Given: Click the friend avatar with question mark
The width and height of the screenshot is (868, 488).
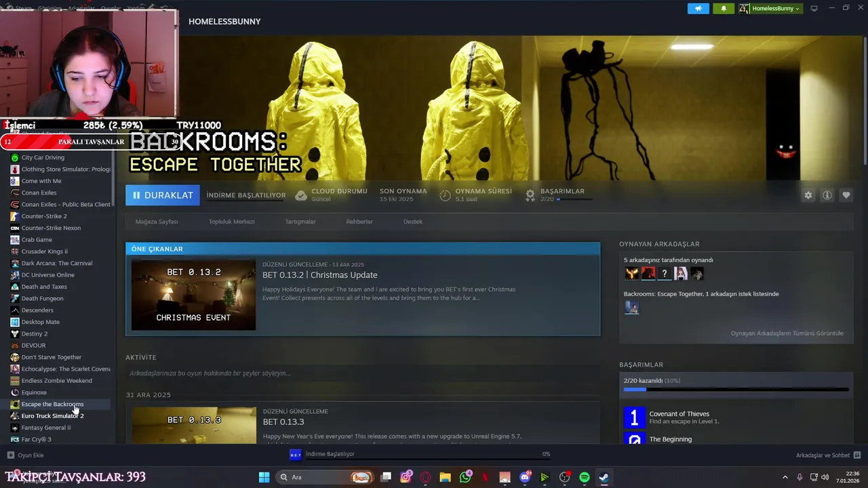Looking at the screenshot, I should [x=665, y=273].
